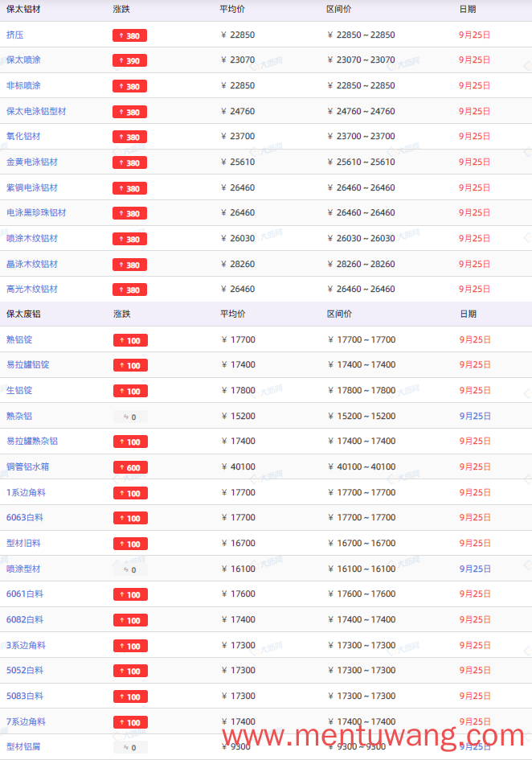Open the 熟铝锭 link

click(x=19, y=339)
